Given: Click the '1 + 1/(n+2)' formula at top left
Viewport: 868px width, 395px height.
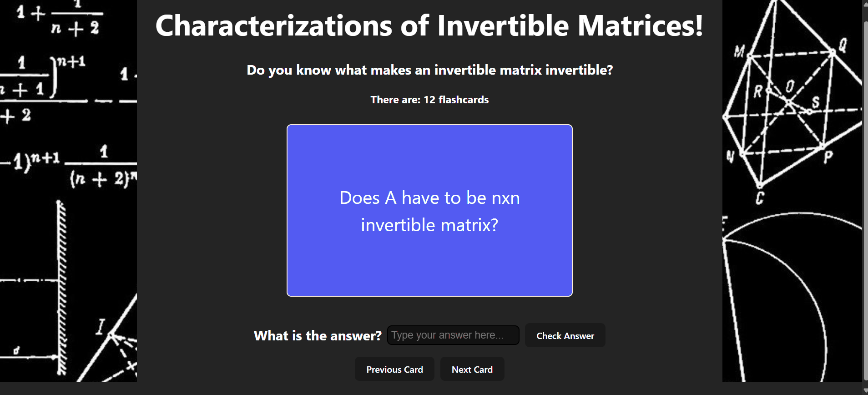Looking at the screenshot, I should pyautogui.click(x=58, y=17).
